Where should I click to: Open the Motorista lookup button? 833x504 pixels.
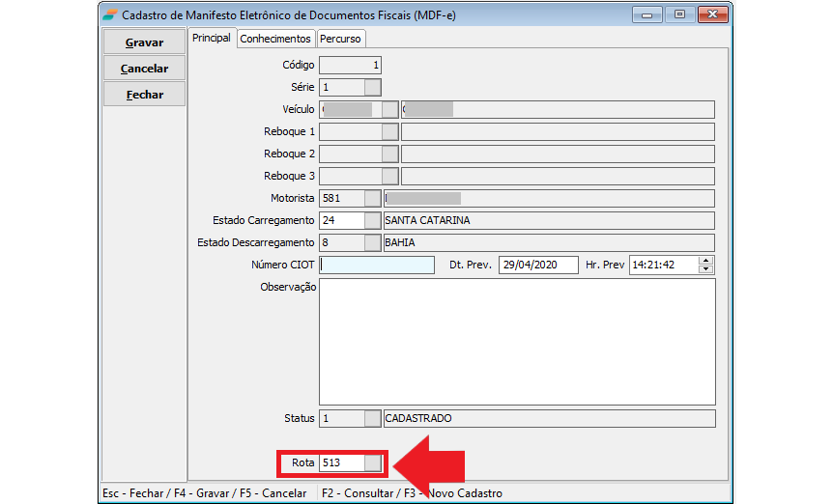[373, 198]
